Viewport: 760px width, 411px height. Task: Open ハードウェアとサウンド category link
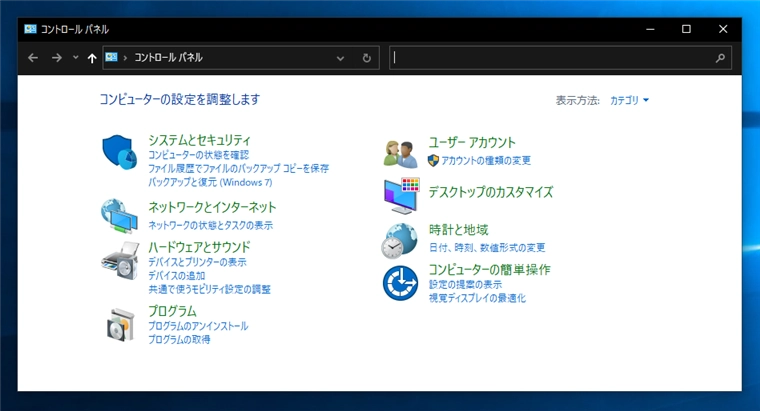click(199, 247)
